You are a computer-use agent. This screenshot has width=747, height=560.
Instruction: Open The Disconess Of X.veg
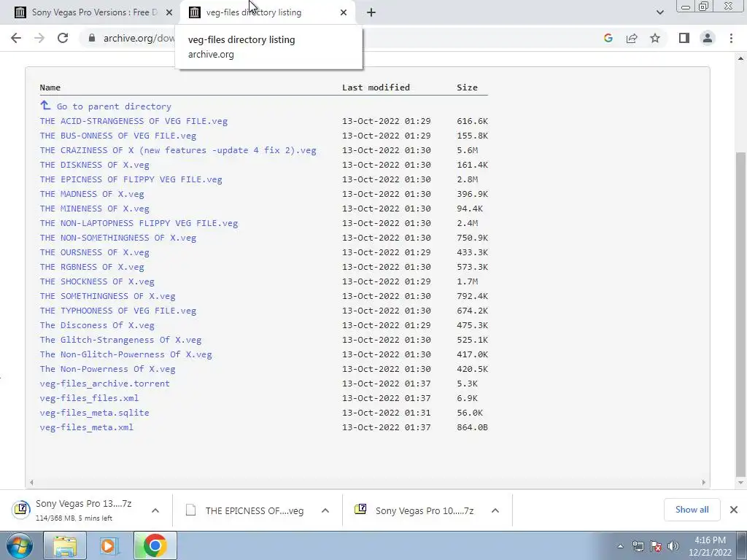(x=97, y=325)
